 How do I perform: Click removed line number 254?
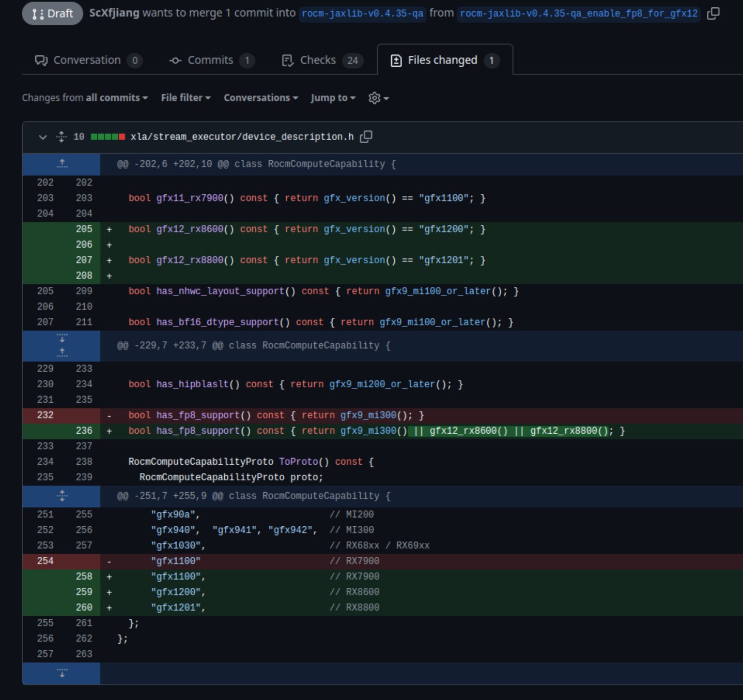[45, 561]
